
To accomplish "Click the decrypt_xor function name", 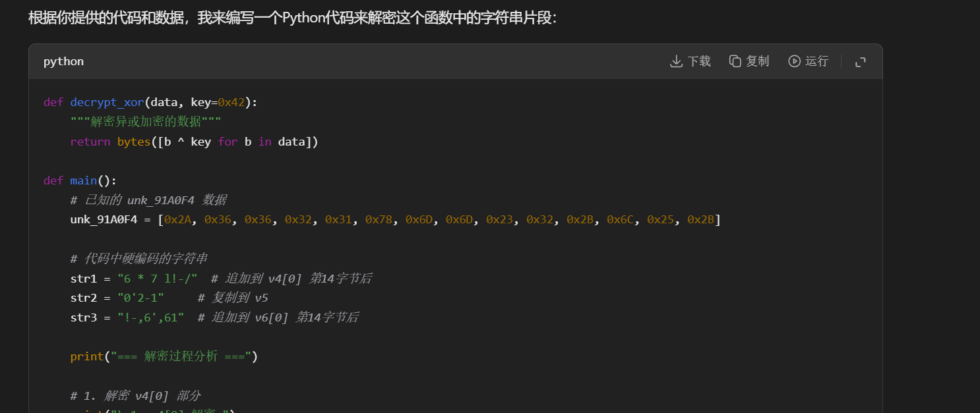I will pyautogui.click(x=107, y=102).
